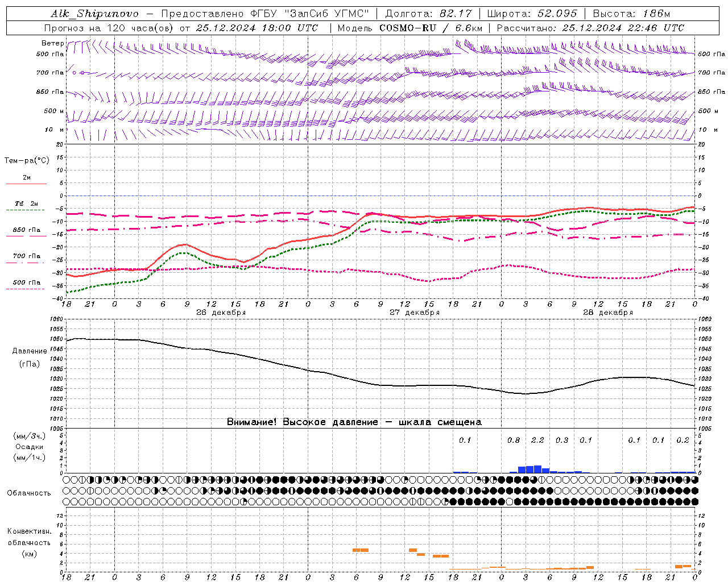Click the (мм/3ч.) precipitation unit label
Image resolution: width=728 pixels, height=582 pixels.
click(x=30, y=436)
